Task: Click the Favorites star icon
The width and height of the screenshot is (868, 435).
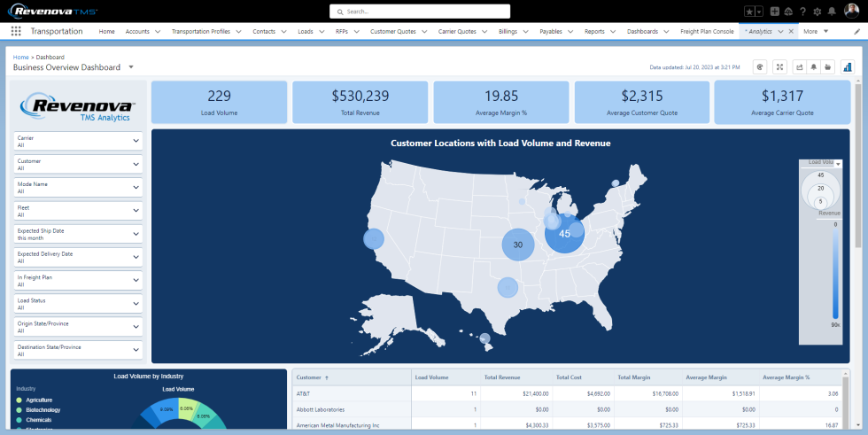Action: [749, 12]
